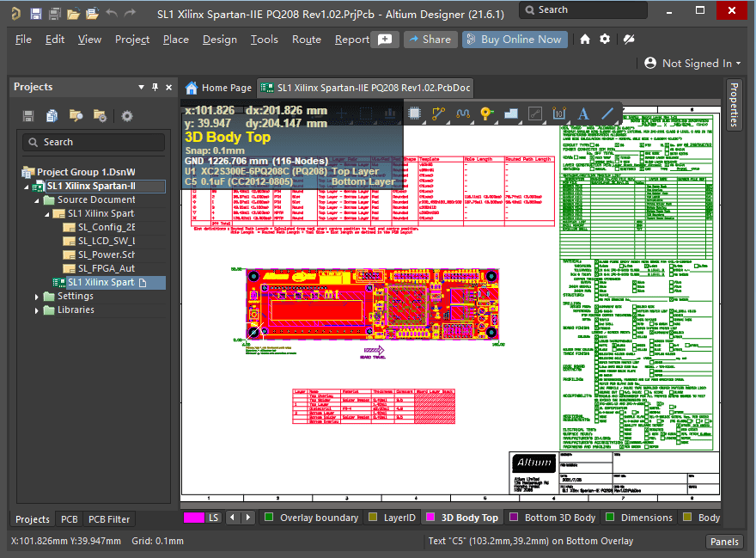Open the LS layer set selector

tap(213, 518)
